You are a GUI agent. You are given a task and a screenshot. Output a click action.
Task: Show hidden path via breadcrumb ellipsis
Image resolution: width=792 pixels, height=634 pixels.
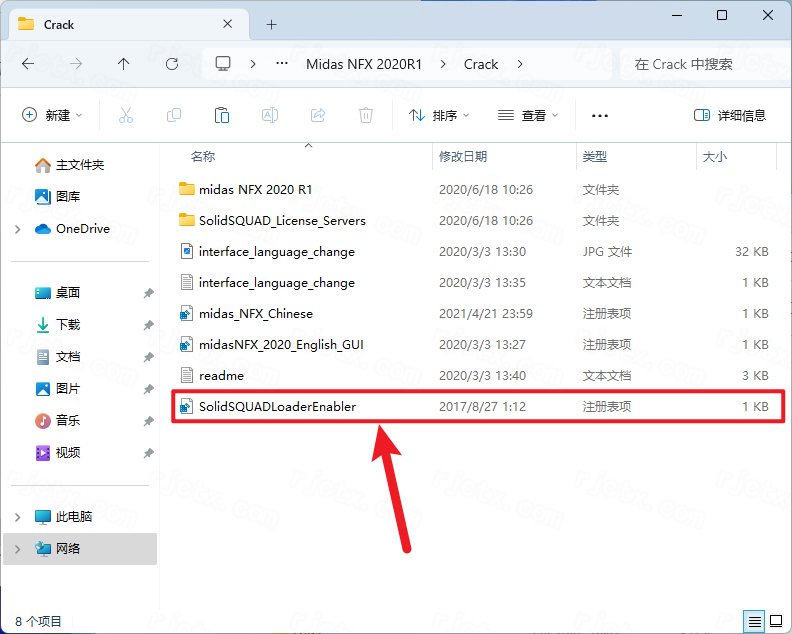click(282, 64)
